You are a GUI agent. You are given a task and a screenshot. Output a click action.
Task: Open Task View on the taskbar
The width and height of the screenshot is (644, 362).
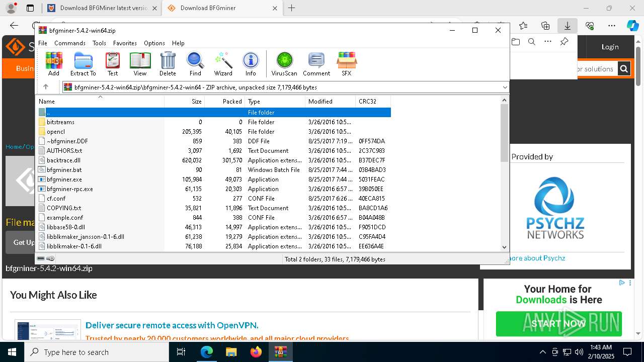coord(181,352)
